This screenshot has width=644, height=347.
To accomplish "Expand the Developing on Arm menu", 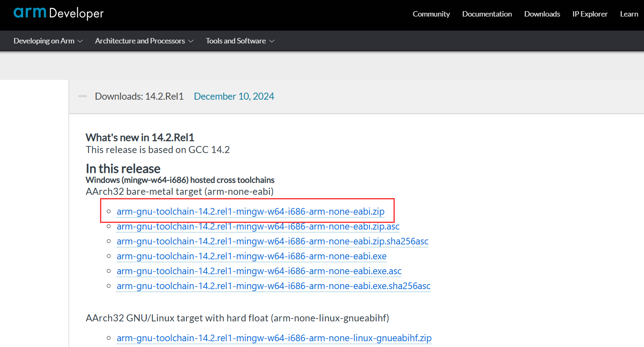I will (x=48, y=41).
